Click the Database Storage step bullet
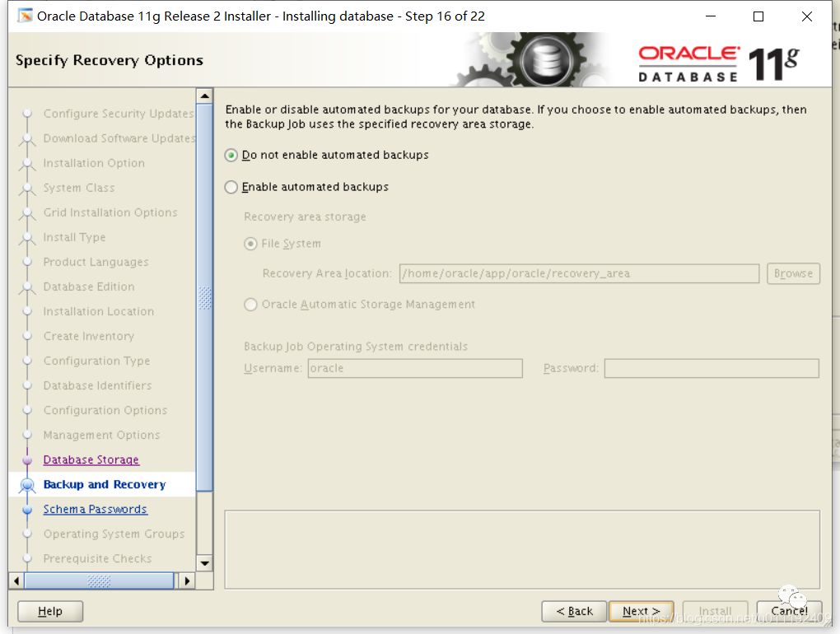Viewport: 840px width, 634px height. point(27,460)
